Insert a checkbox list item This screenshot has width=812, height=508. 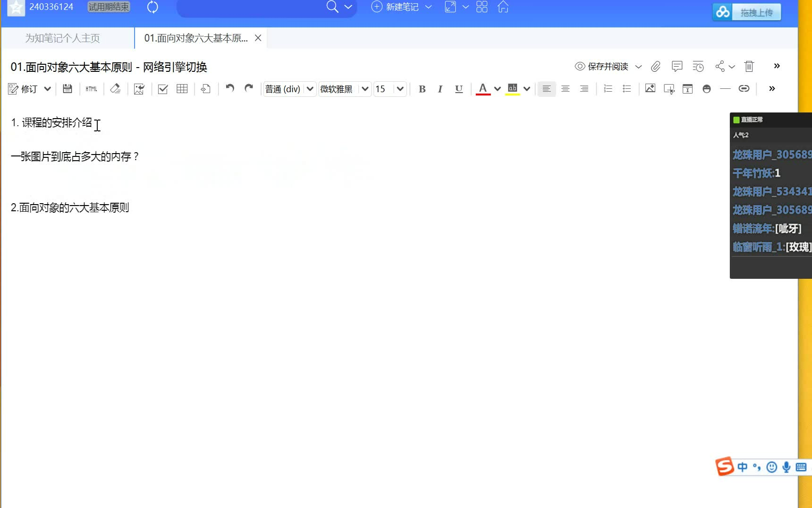(x=163, y=89)
